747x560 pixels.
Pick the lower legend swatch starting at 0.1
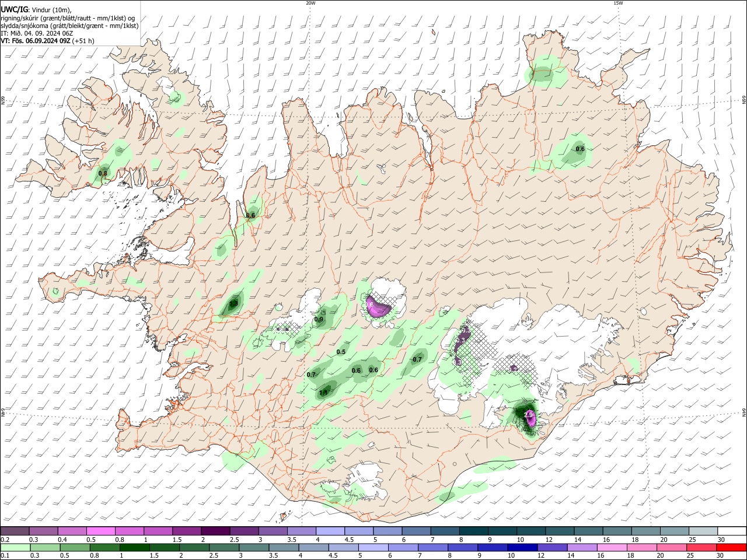(15, 547)
